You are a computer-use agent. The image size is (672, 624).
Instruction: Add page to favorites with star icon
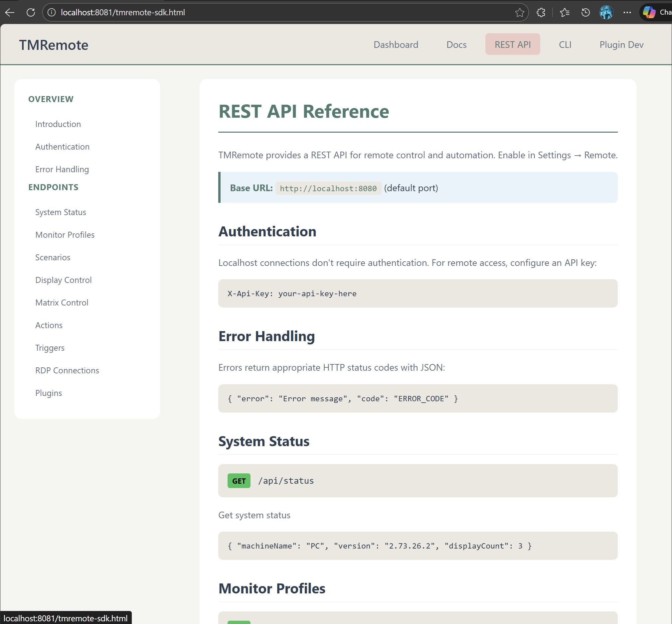pos(520,12)
